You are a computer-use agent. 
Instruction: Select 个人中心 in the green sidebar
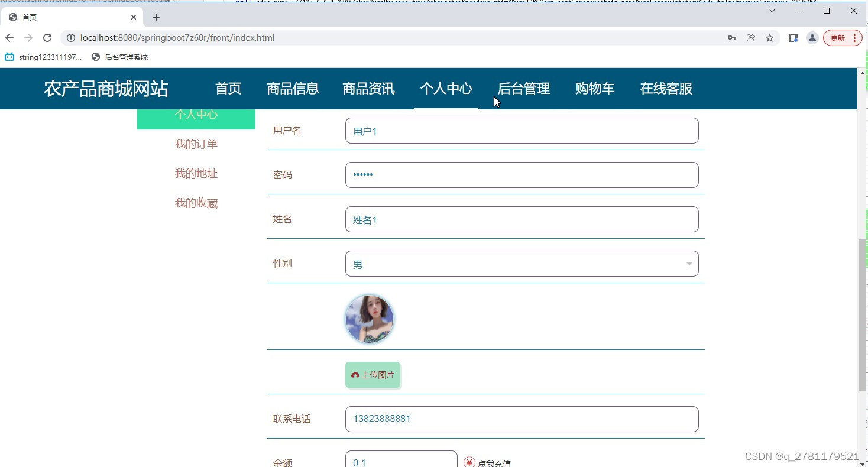point(196,119)
